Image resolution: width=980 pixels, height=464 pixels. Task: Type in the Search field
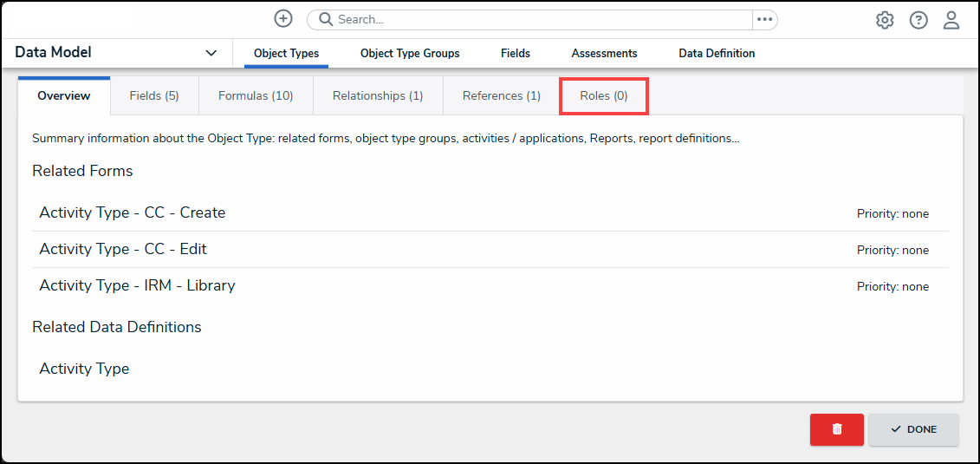(537, 19)
